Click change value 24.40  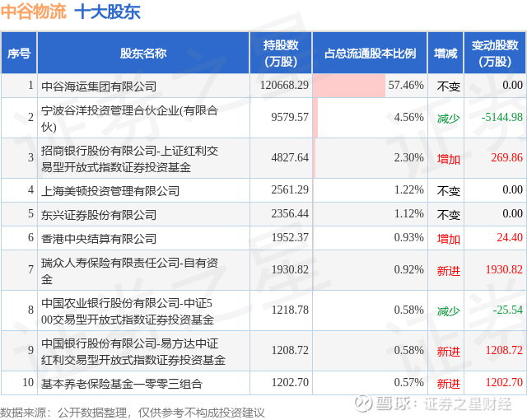[510, 237]
